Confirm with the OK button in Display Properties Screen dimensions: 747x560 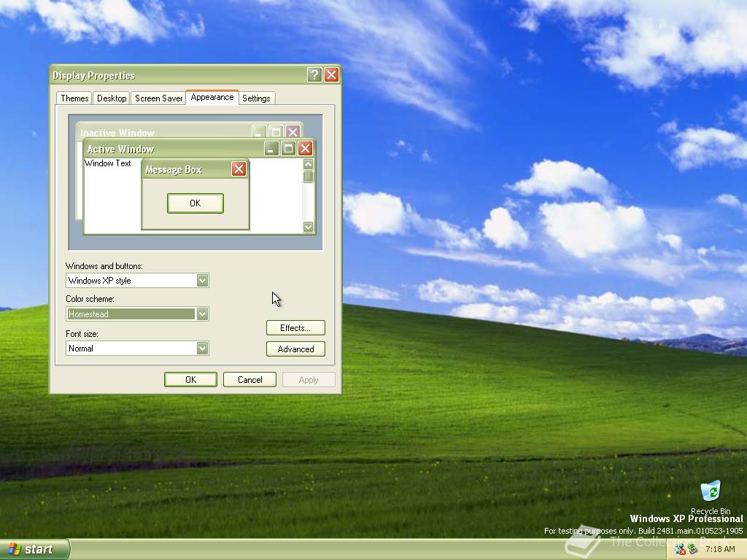pos(190,379)
